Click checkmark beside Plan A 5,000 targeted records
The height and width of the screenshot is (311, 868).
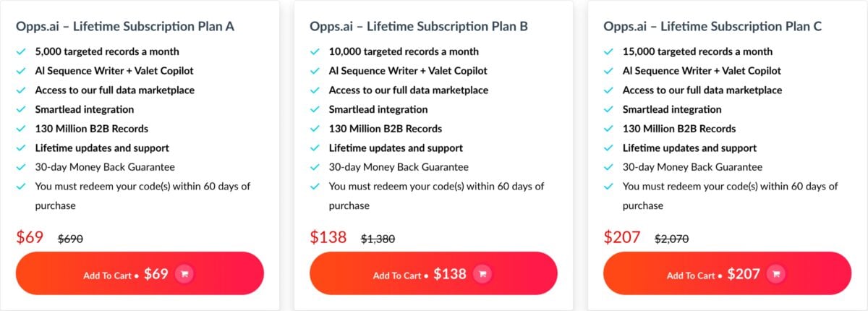20,52
